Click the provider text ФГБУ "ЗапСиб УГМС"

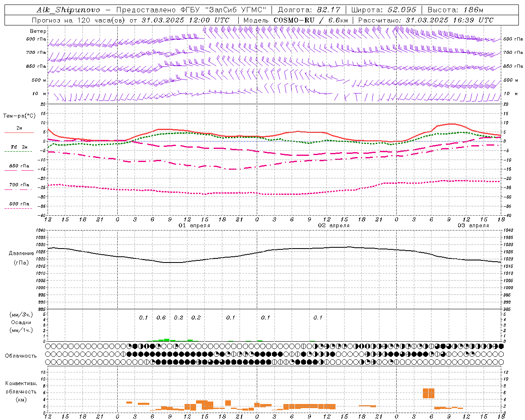(224, 10)
